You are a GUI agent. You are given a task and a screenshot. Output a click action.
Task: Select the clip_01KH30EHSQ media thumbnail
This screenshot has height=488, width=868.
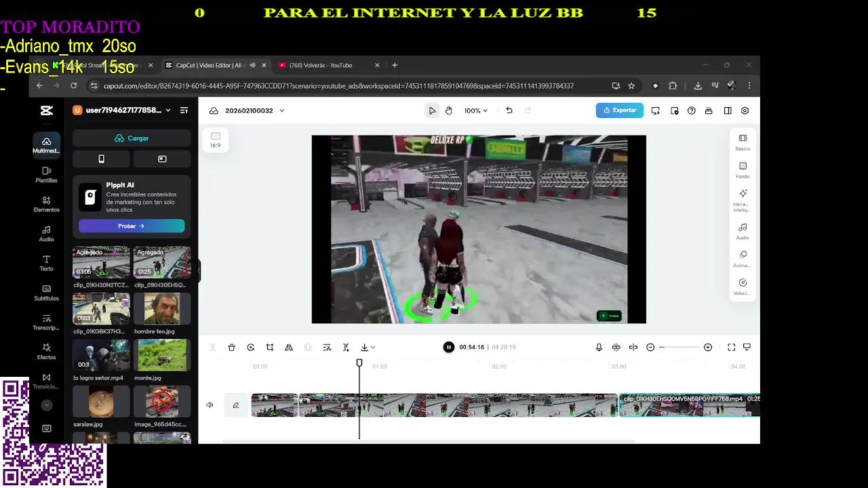[x=162, y=262]
